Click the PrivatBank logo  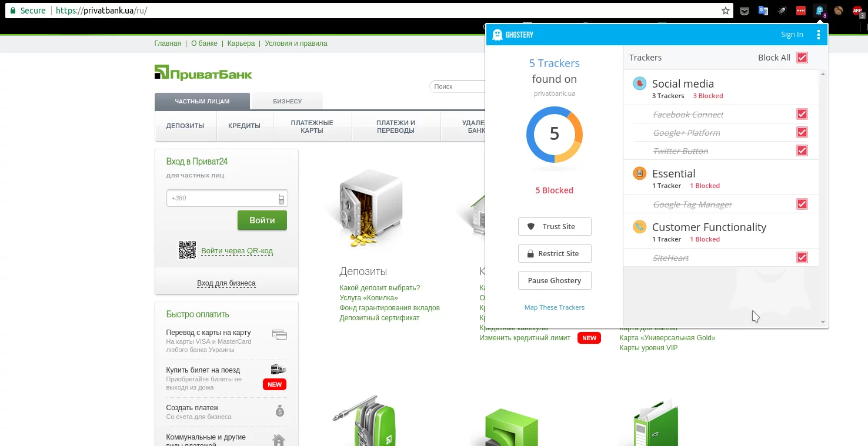tap(203, 73)
